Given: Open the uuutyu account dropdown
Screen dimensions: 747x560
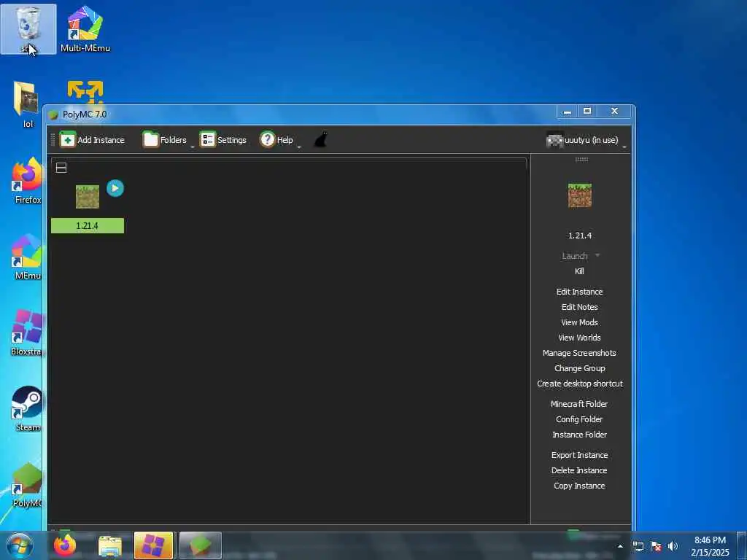Looking at the screenshot, I should 586,140.
